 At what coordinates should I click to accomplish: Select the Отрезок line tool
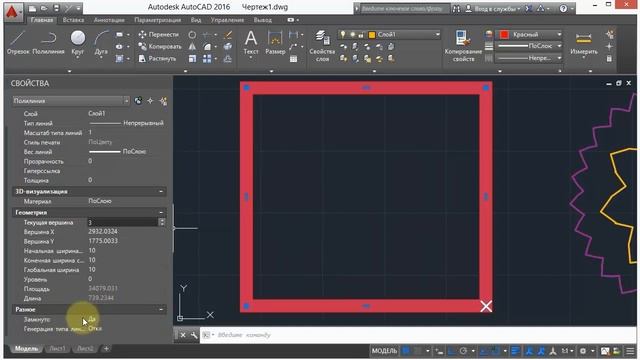[18, 43]
